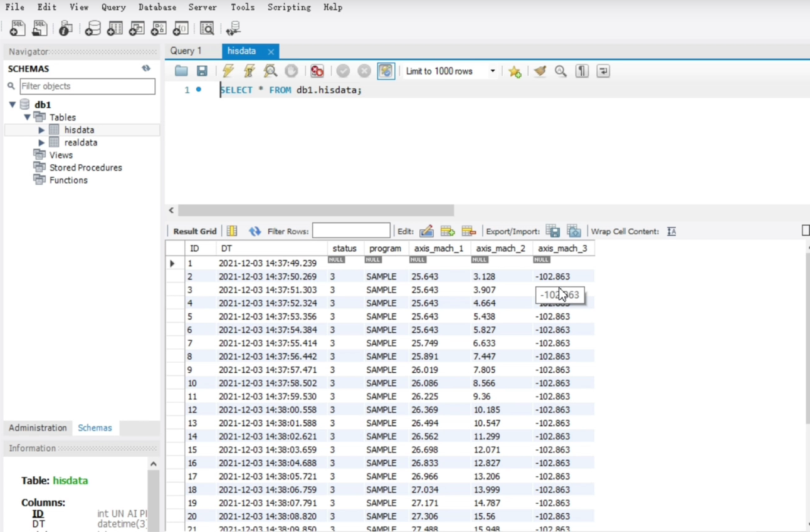The width and height of the screenshot is (810, 532).
Task: Create a new schema icon
Action: 93,28
